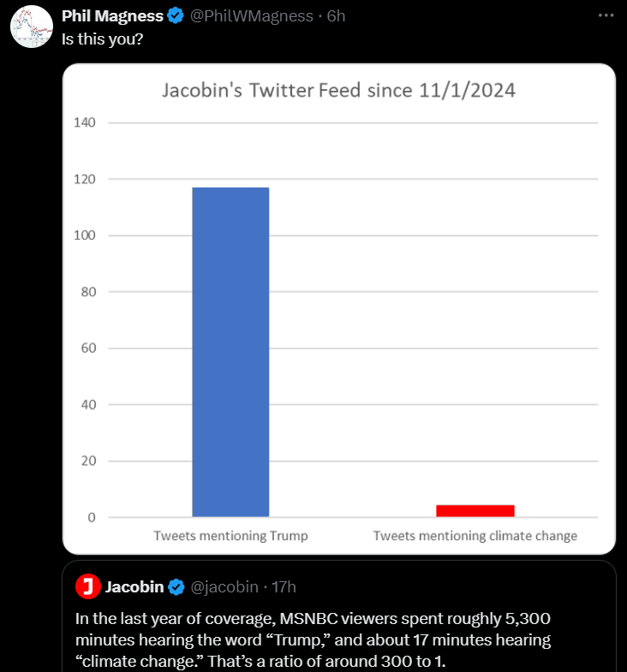Open the chart image titled Jacobin's Twitter Feed

click(339, 309)
